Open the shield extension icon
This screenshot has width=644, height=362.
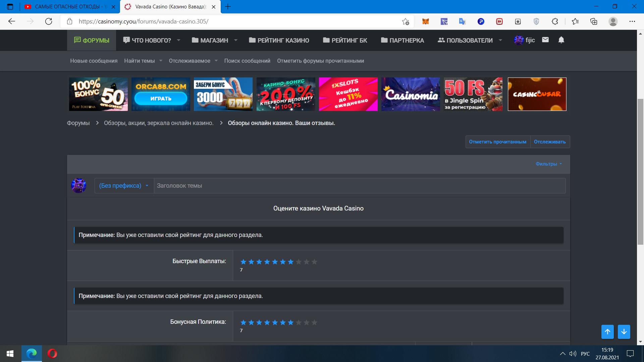(536, 21)
